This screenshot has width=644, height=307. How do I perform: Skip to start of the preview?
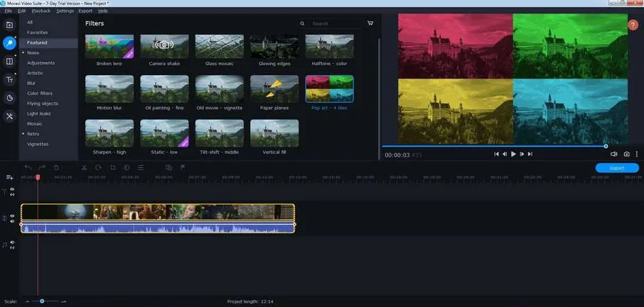coord(497,154)
